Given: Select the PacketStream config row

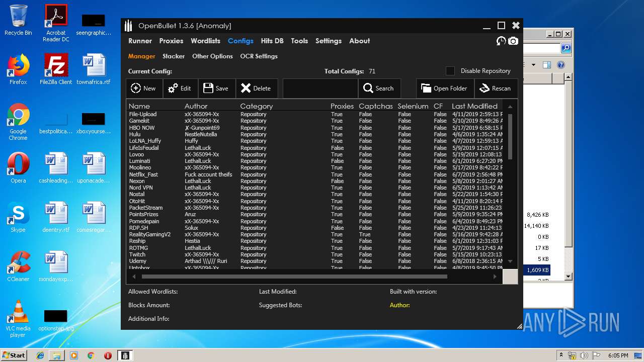Looking at the screenshot, I should (315, 208).
